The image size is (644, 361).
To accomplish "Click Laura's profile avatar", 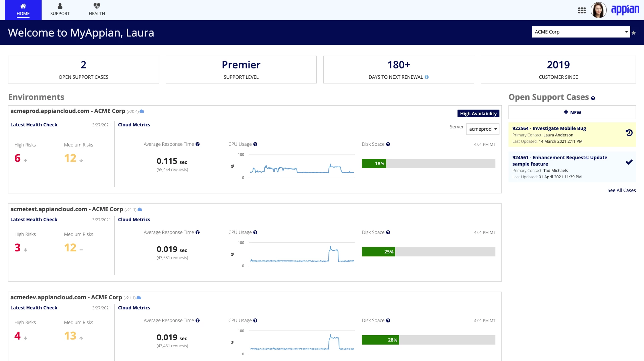I will (598, 10).
